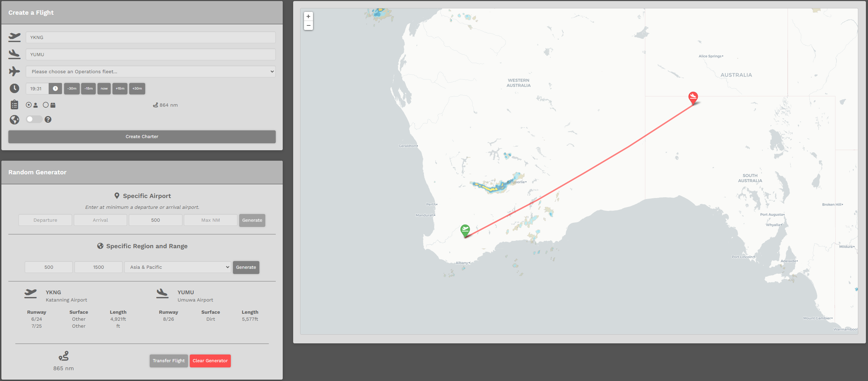Focus the YUMU arrival input field
This screenshot has width=868, height=381.
coord(151,54)
